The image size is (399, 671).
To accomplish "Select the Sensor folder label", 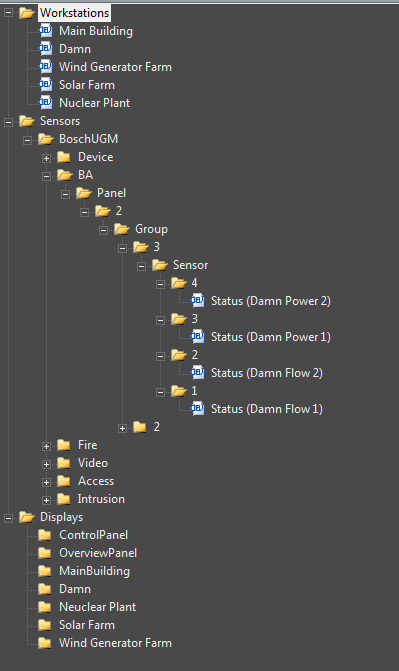I will tap(190, 265).
